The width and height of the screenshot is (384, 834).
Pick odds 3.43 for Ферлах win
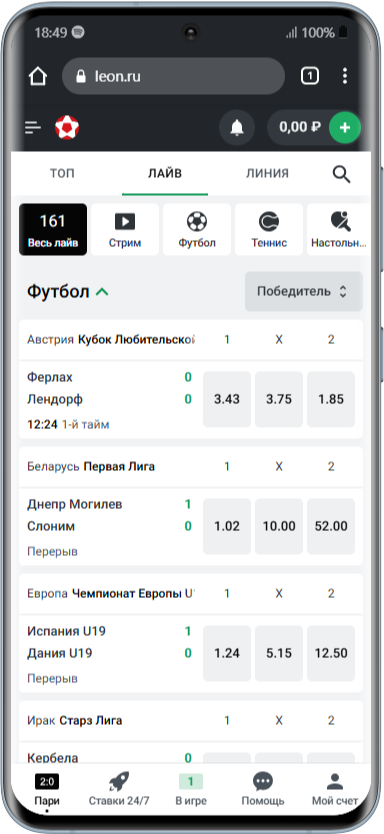click(x=227, y=399)
